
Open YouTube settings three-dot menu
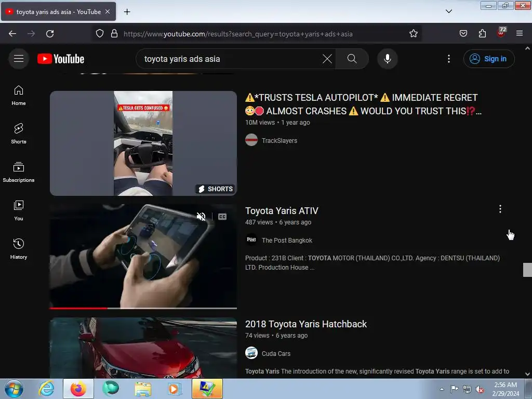point(448,59)
